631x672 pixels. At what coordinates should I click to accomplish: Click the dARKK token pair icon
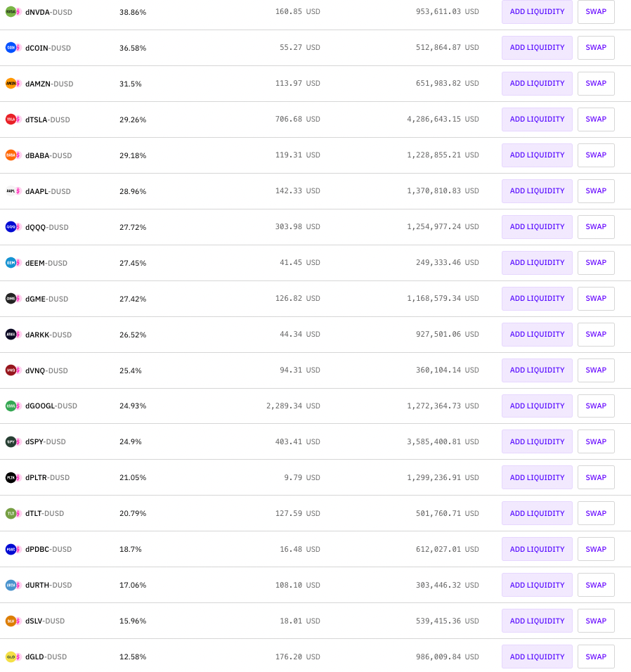pyautogui.click(x=13, y=335)
